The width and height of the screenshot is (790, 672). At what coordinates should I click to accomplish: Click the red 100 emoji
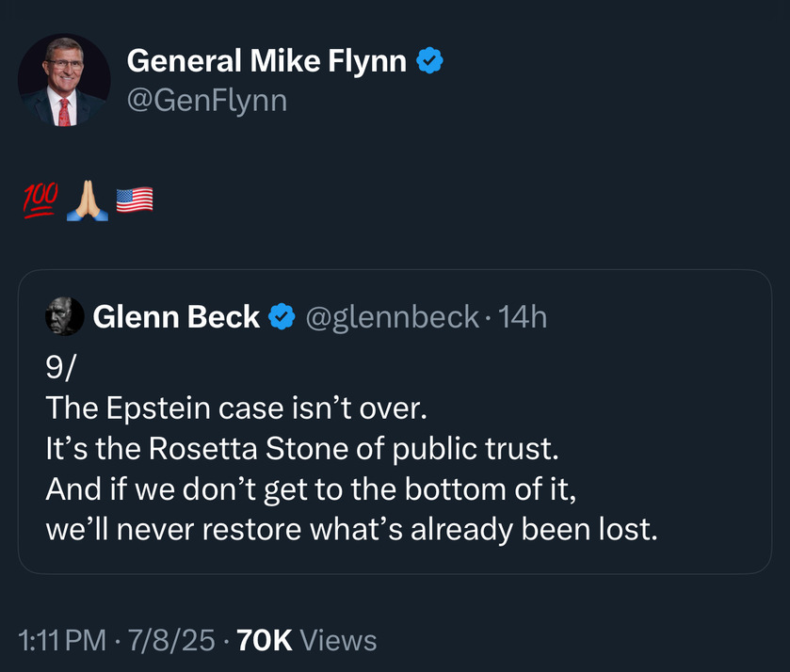(40, 200)
